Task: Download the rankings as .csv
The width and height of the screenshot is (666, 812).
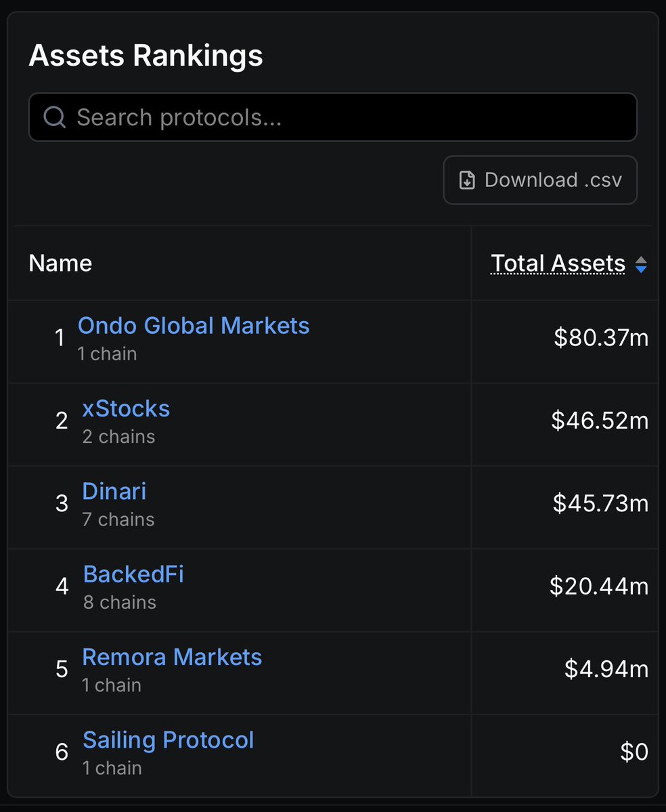Action: (539, 179)
